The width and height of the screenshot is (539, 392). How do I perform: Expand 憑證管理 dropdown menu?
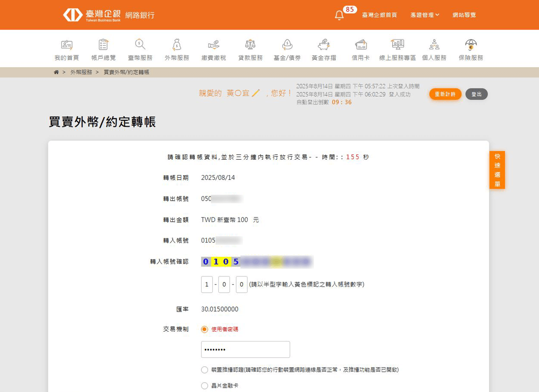pos(425,15)
